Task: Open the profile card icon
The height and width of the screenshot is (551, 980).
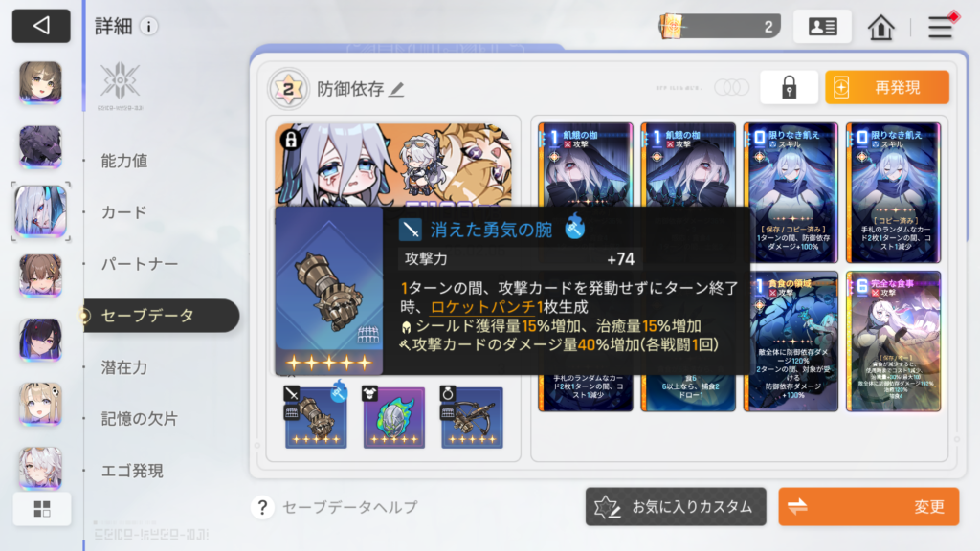Action: tap(822, 26)
